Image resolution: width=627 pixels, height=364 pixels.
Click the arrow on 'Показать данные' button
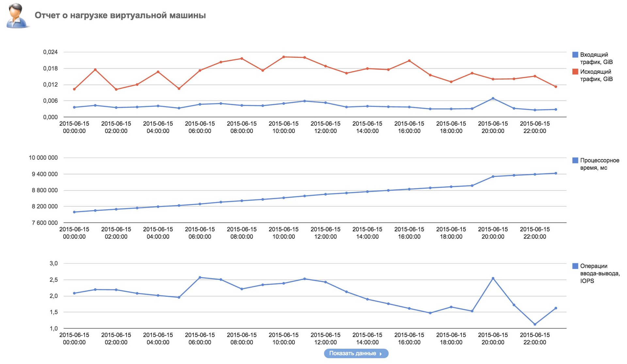[x=381, y=354]
